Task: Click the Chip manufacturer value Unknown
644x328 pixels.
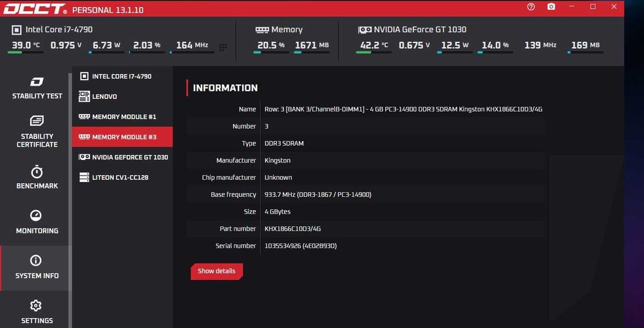Action: tap(278, 178)
